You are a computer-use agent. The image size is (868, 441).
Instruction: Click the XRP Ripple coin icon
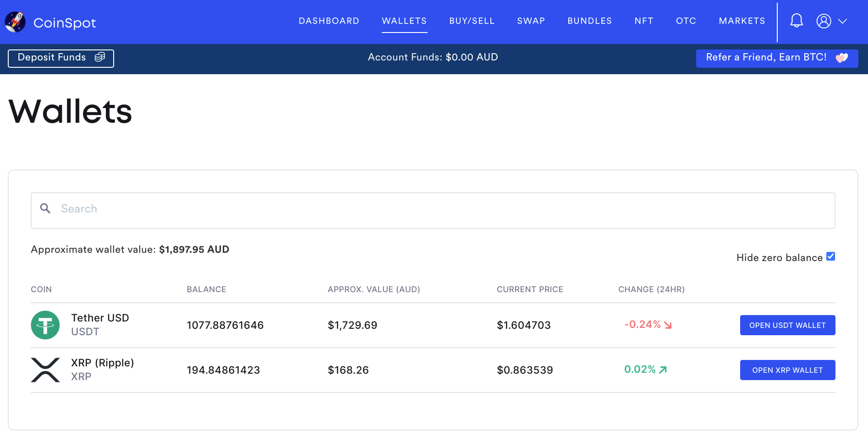(x=45, y=370)
